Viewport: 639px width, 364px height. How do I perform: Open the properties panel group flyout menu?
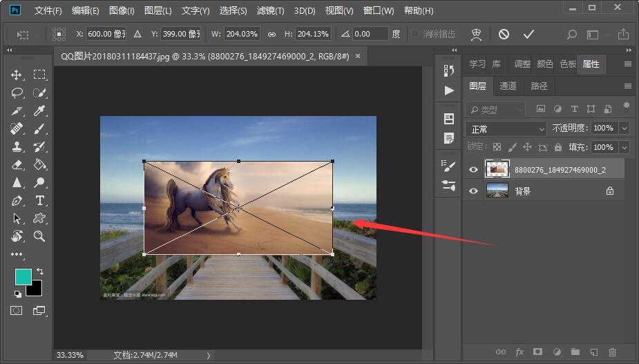point(627,64)
